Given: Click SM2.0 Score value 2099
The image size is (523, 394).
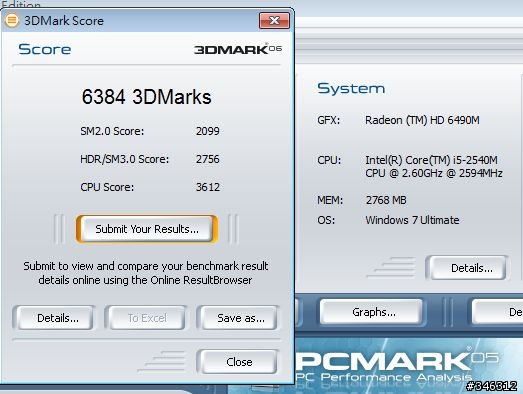Looking at the screenshot, I should click(x=207, y=131).
